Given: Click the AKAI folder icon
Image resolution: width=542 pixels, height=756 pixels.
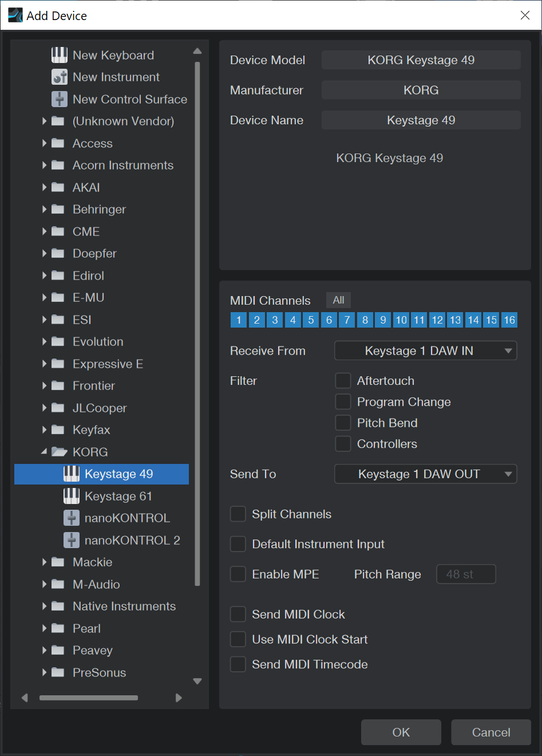Looking at the screenshot, I should point(58,187).
